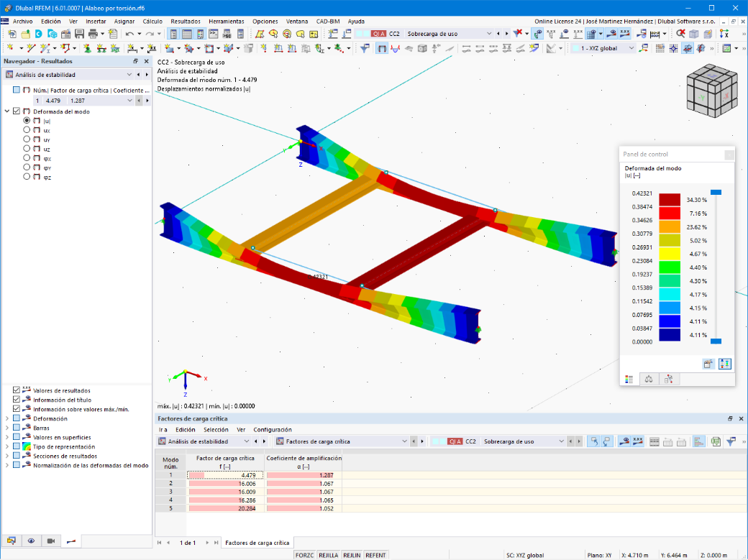Click the new nodal support icon
This screenshot has height=560, width=748.
[87, 48]
